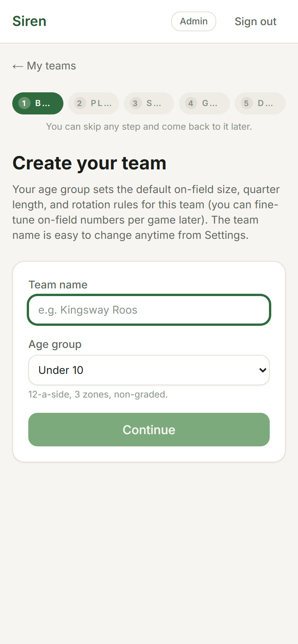Click the step 4 number circle

191,103
